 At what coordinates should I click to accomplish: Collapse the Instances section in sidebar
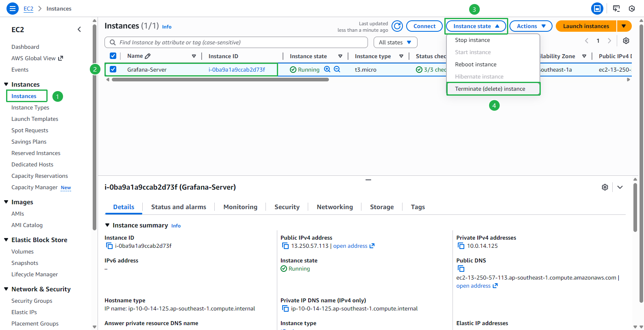[6, 84]
